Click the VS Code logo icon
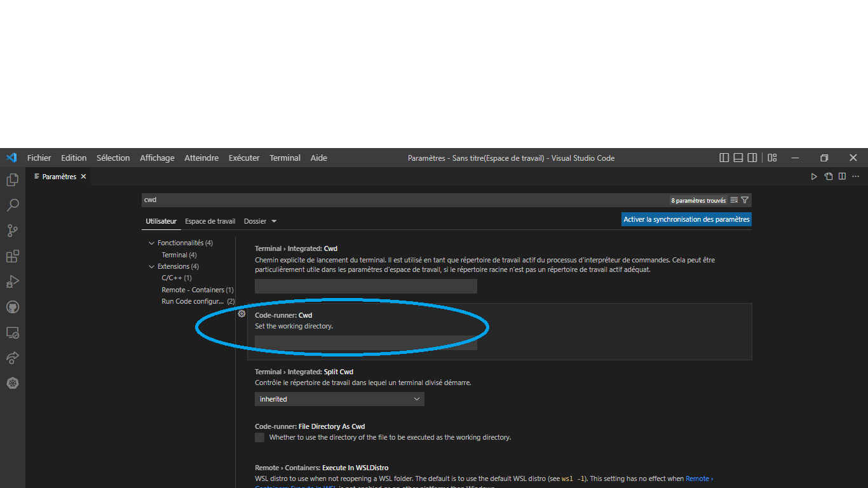Image resolution: width=868 pixels, height=488 pixels. (11, 158)
